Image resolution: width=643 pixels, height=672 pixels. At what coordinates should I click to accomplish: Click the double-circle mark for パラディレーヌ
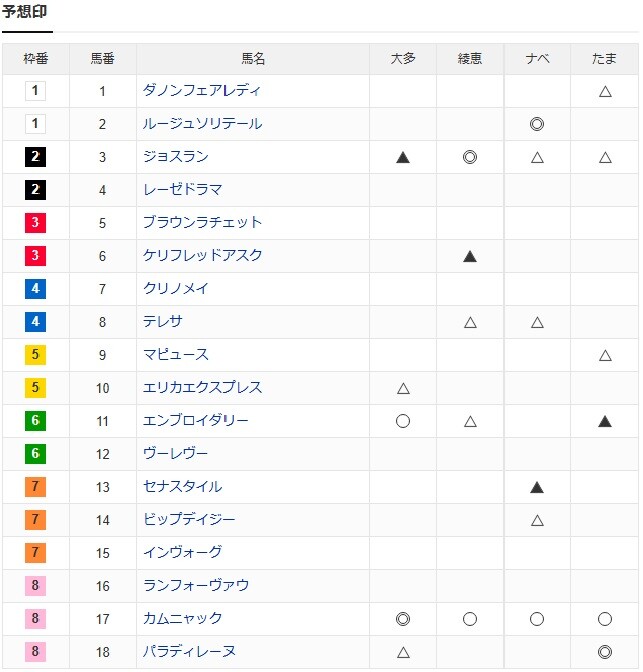(x=604, y=652)
